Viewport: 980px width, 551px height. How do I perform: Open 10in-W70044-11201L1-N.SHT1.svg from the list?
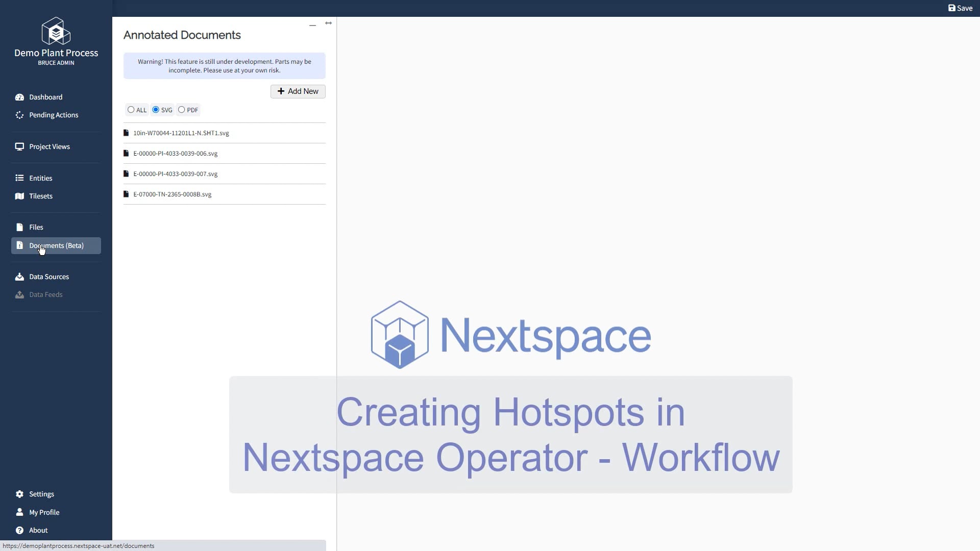pyautogui.click(x=181, y=133)
